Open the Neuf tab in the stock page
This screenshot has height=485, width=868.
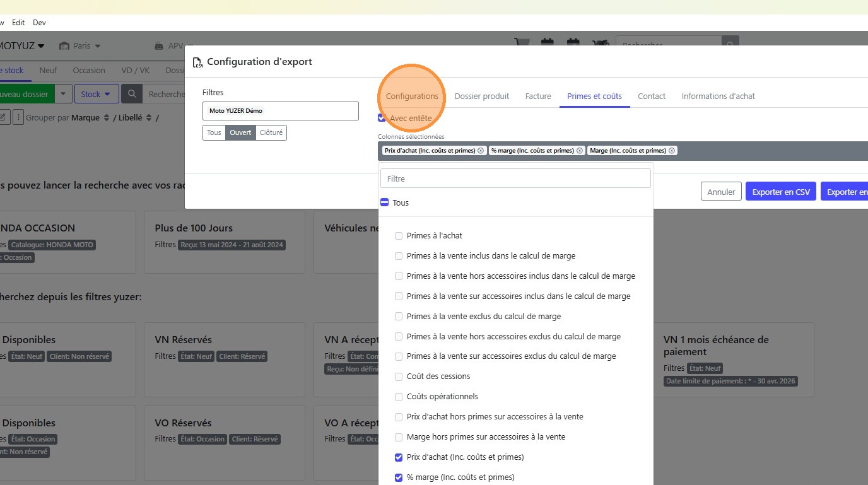point(48,71)
